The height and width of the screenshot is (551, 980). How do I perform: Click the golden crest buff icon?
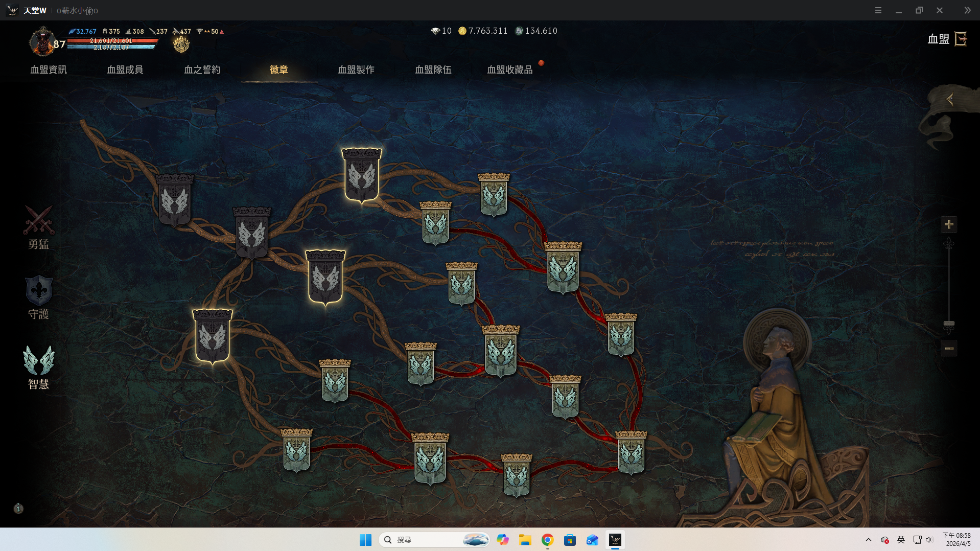pyautogui.click(x=181, y=44)
